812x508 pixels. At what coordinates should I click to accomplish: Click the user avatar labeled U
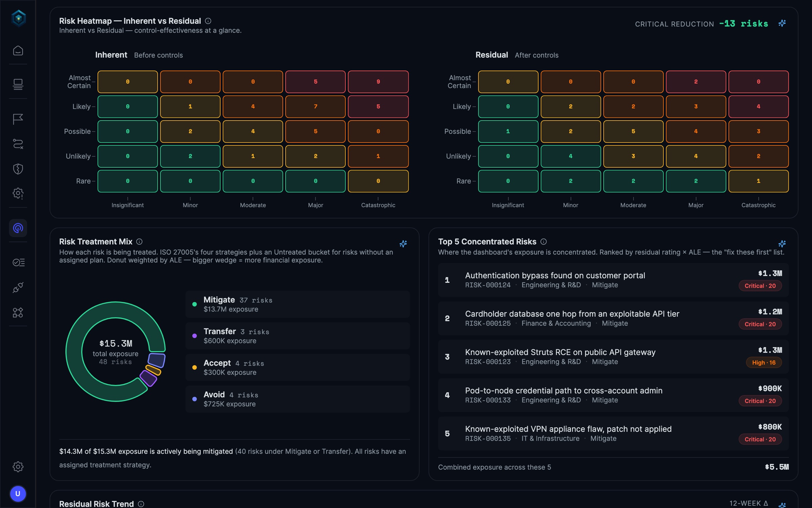click(x=18, y=493)
